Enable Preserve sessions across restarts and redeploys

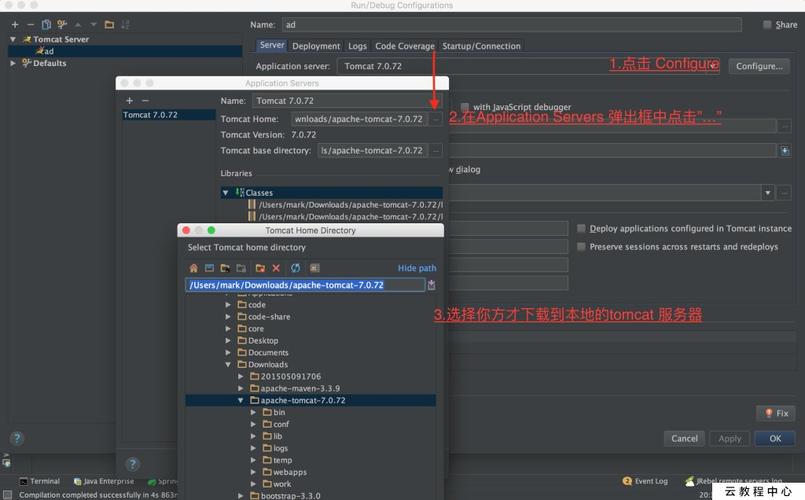[581, 247]
